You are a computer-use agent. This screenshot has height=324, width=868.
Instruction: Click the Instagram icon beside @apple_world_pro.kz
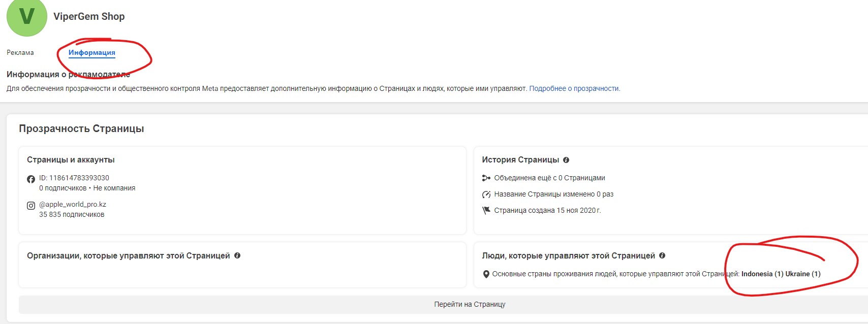tap(31, 206)
